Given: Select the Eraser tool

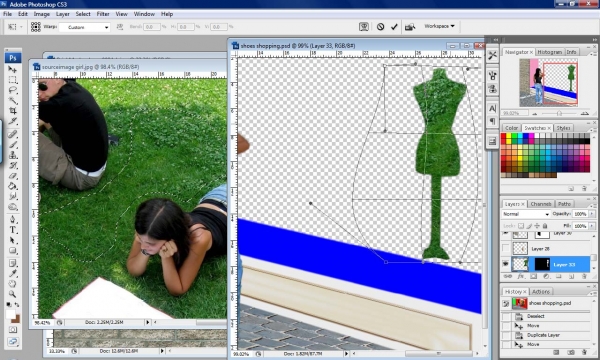Looking at the screenshot, I should [x=13, y=176].
